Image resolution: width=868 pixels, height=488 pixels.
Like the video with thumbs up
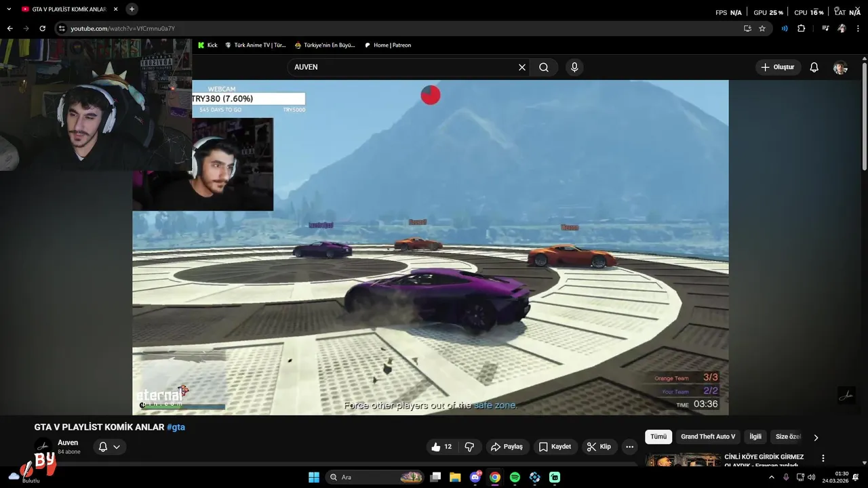[441, 447]
